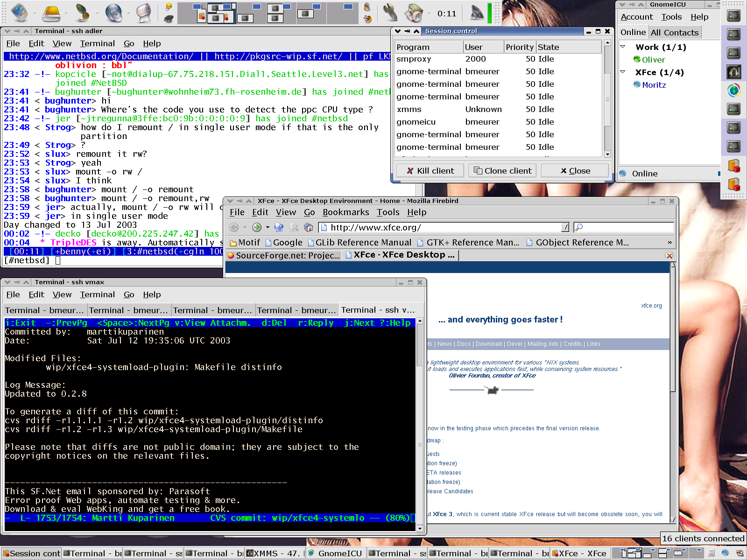
Task: Toggle stick pin on Session control window
Action: pos(407,31)
